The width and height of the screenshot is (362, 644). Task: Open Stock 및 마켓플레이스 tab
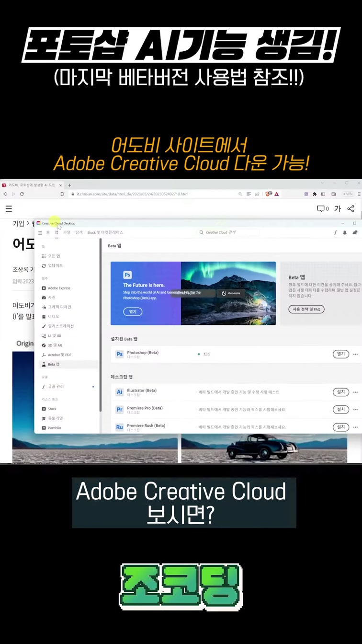click(105, 232)
